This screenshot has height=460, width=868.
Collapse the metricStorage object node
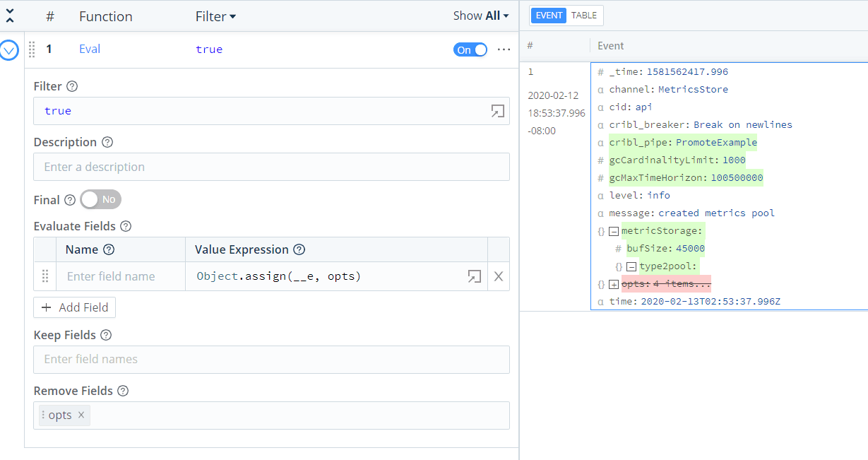click(x=613, y=231)
